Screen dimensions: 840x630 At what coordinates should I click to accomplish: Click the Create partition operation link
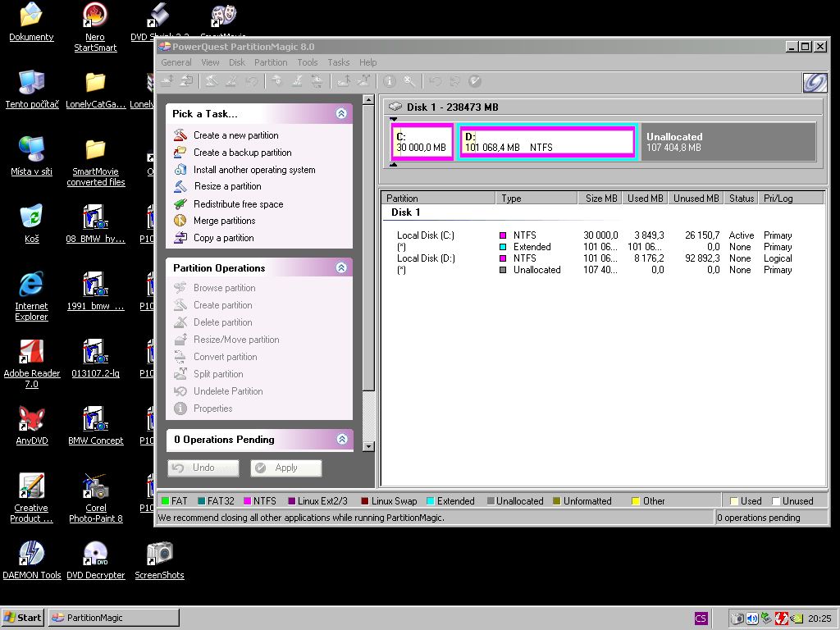point(223,305)
